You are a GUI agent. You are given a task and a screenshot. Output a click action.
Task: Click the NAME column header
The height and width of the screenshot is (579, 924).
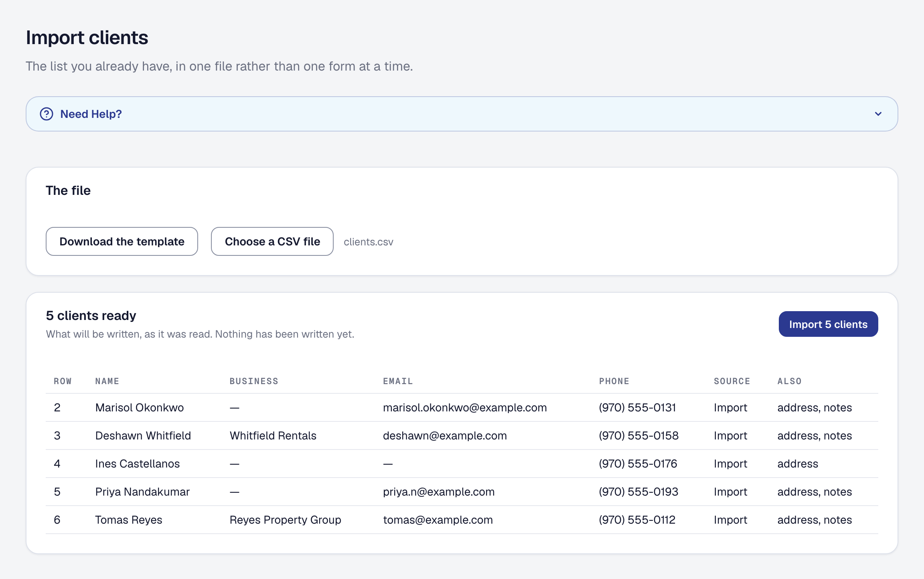tap(107, 381)
